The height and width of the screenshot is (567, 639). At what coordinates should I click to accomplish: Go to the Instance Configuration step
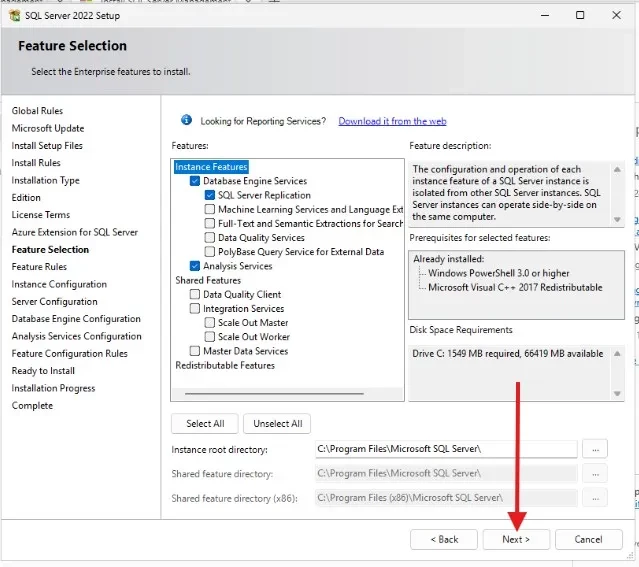tap(59, 284)
